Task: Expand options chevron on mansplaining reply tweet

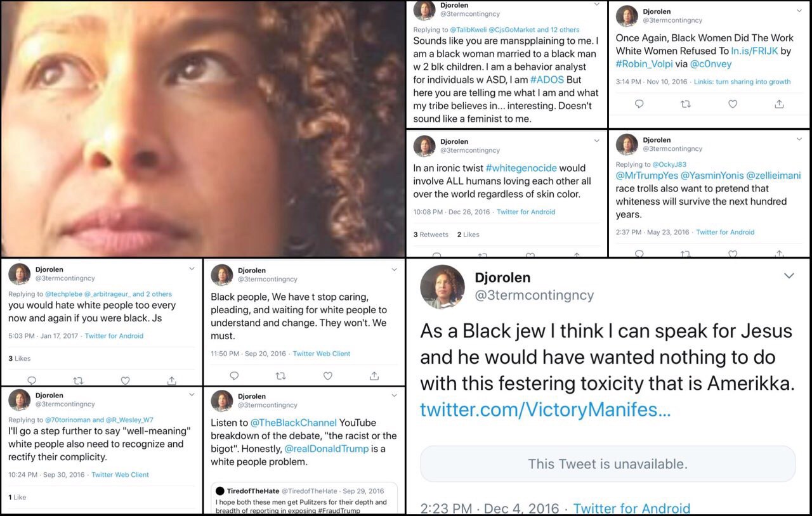Action: point(596,4)
